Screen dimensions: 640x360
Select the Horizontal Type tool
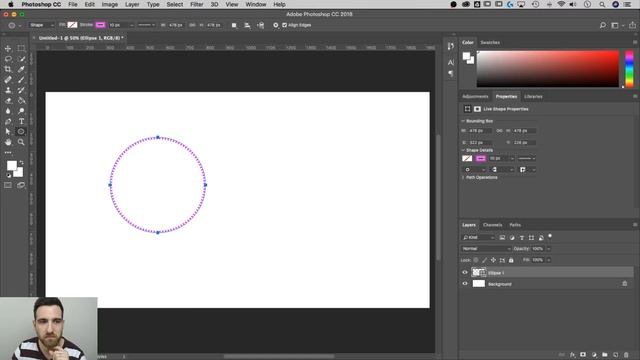pos(21,121)
